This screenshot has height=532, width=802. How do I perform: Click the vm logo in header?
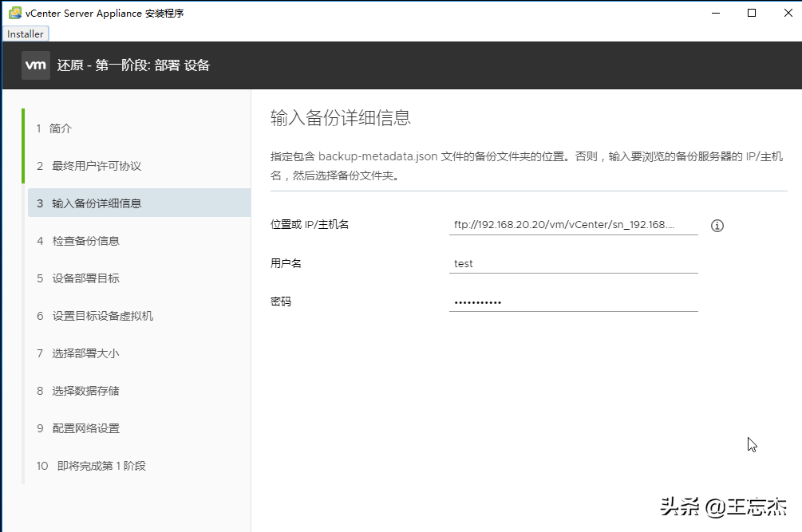pyautogui.click(x=36, y=65)
